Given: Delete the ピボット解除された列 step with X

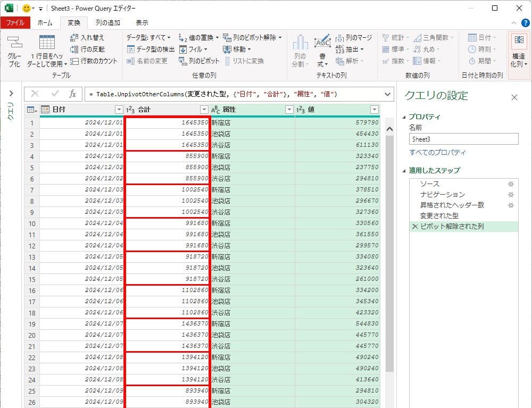Looking at the screenshot, I should point(415,227).
